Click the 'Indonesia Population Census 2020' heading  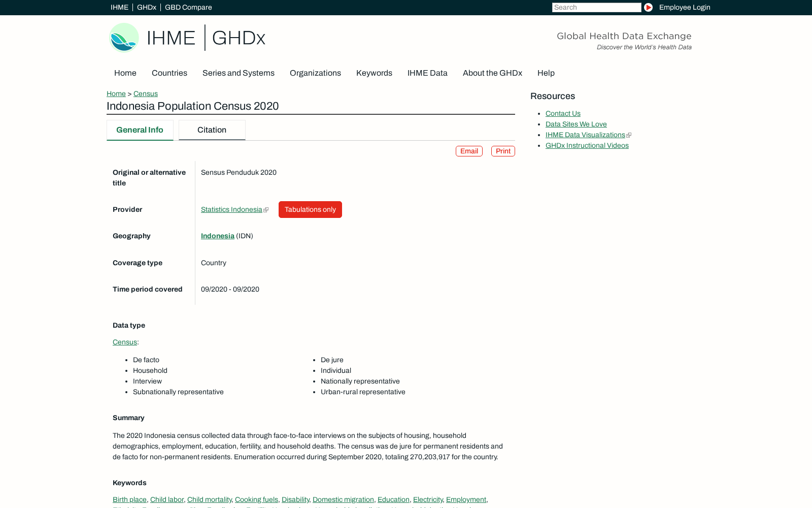[193, 106]
